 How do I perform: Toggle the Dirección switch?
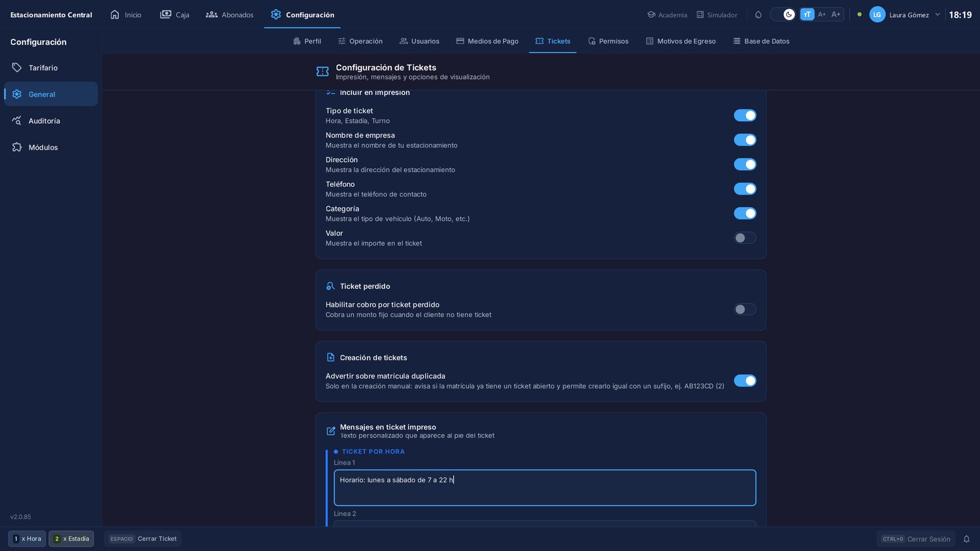point(745,165)
